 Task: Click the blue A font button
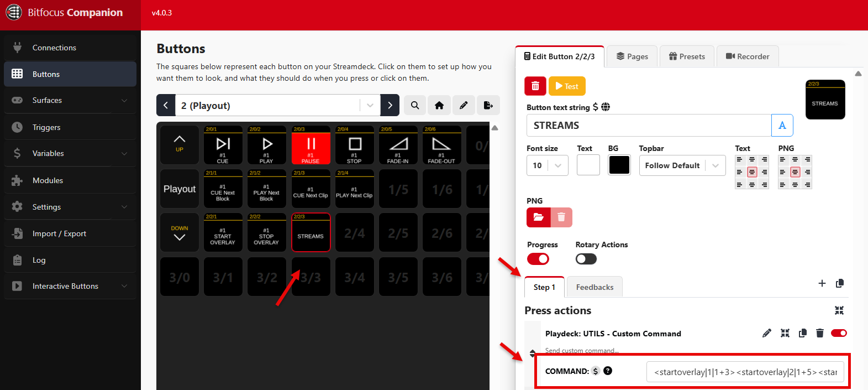click(782, 125)
